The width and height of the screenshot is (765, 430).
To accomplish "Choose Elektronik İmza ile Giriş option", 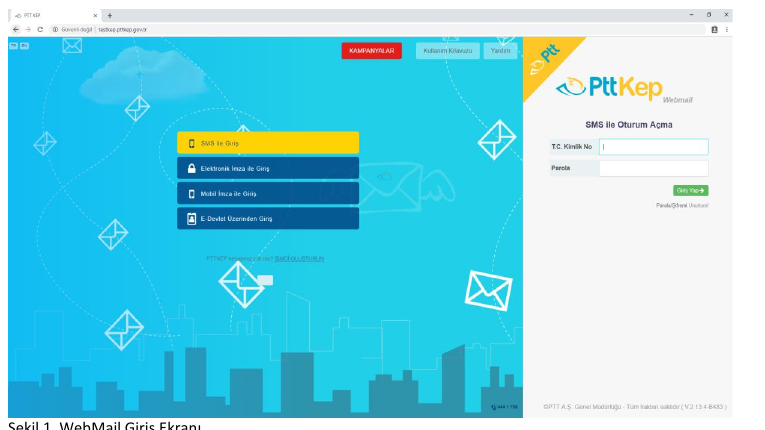I will pyautogui.click(x=268, y=168).
